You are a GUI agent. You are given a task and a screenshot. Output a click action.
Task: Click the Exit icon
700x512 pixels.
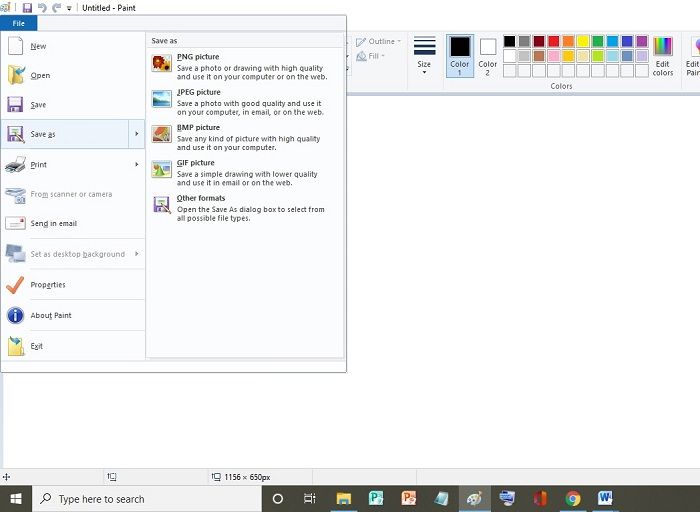point(16,346)
